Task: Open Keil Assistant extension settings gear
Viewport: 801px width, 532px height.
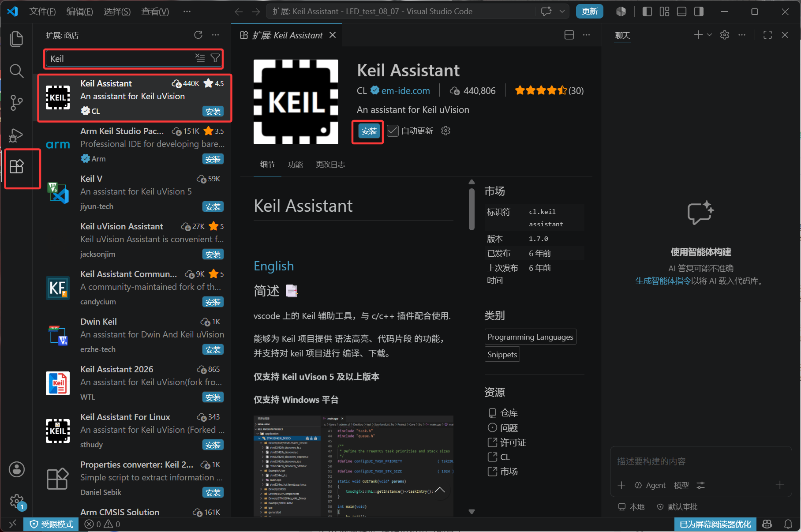Action: (x=446, y=131)
